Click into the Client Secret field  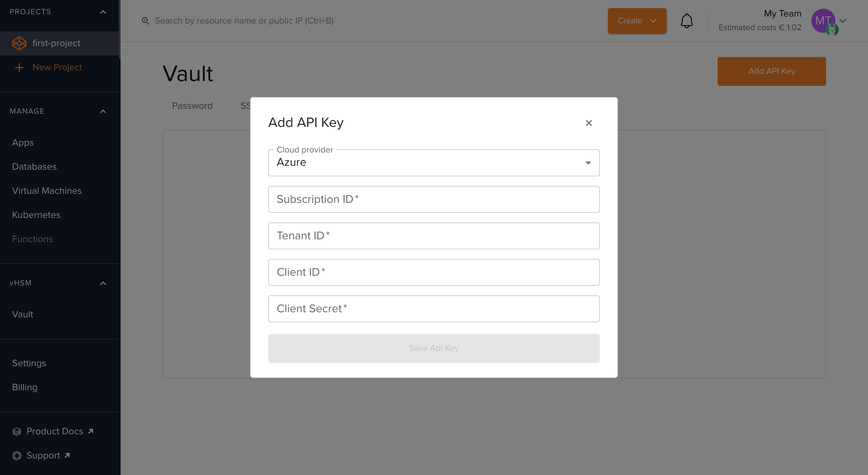(x=434, y=309)
